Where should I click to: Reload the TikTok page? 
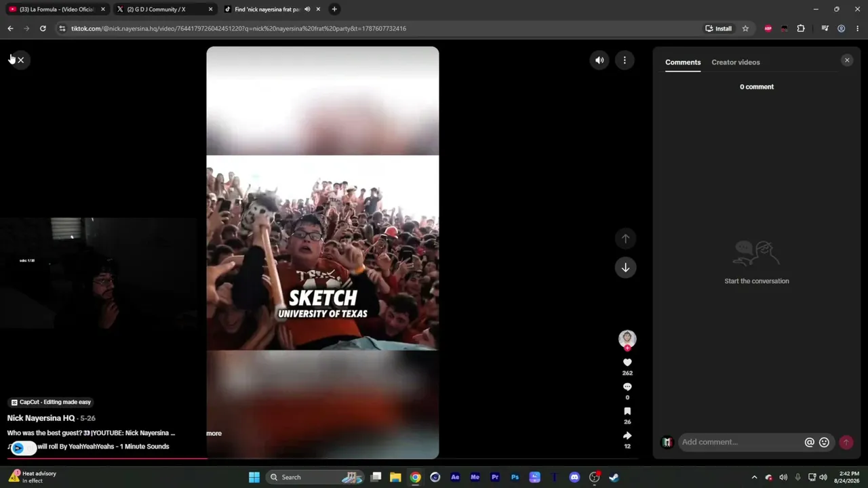tap(43, 28)
